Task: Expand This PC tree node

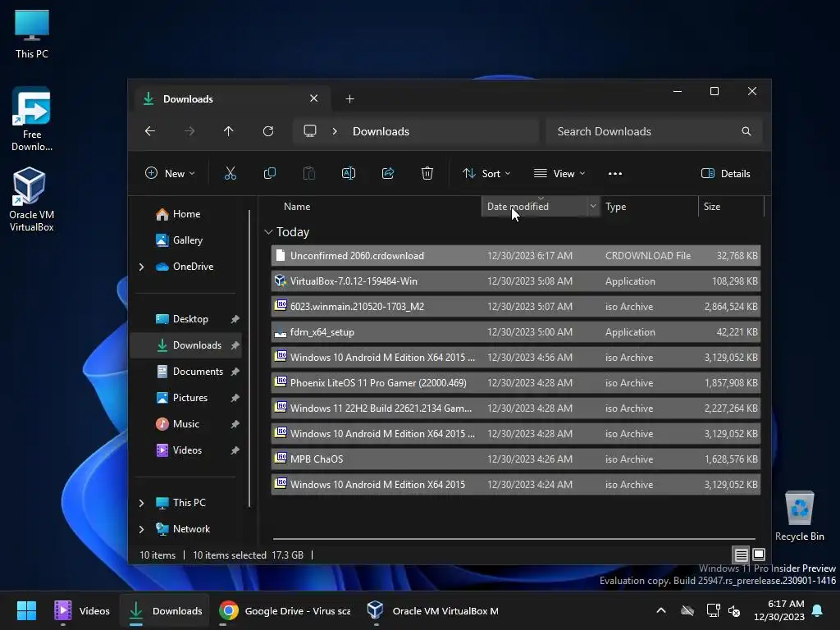Action: (141, 503)
